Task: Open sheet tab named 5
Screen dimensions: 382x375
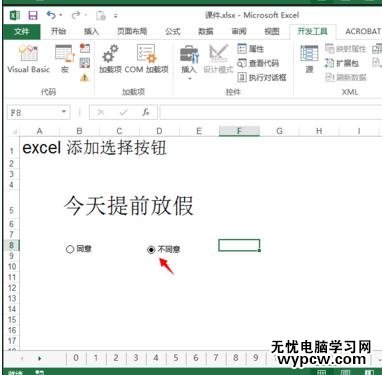Action: pos(176,358)
